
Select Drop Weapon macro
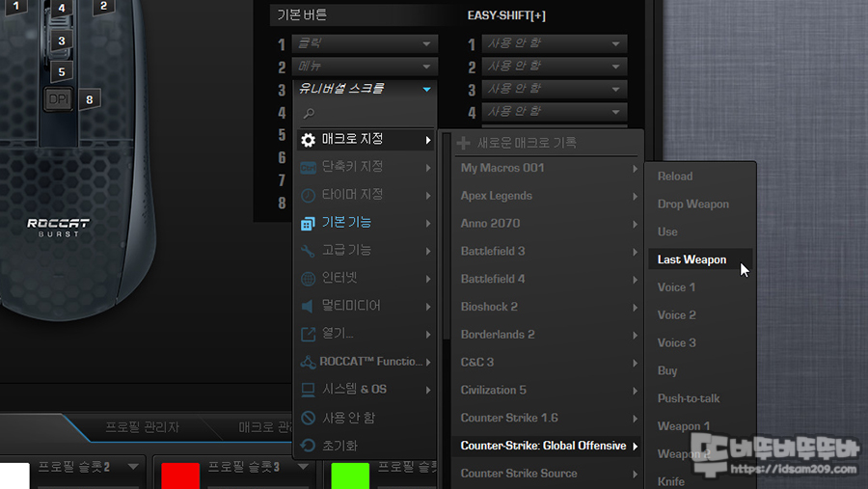coord(700,204)
